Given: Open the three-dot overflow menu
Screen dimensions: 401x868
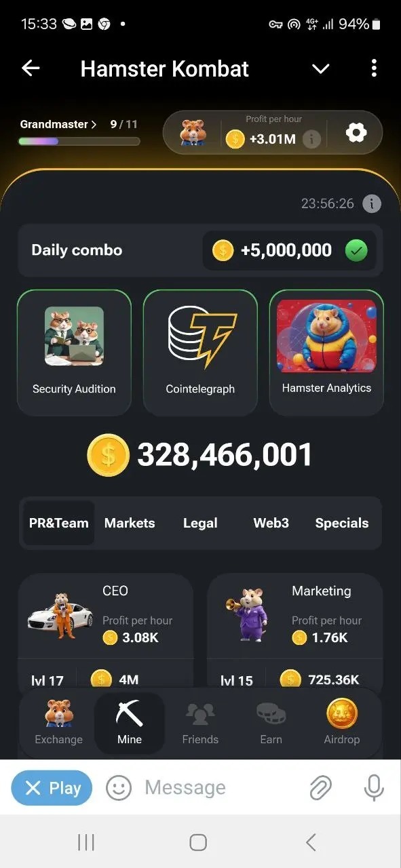Looking at the screenshot, I should point(374,68).
